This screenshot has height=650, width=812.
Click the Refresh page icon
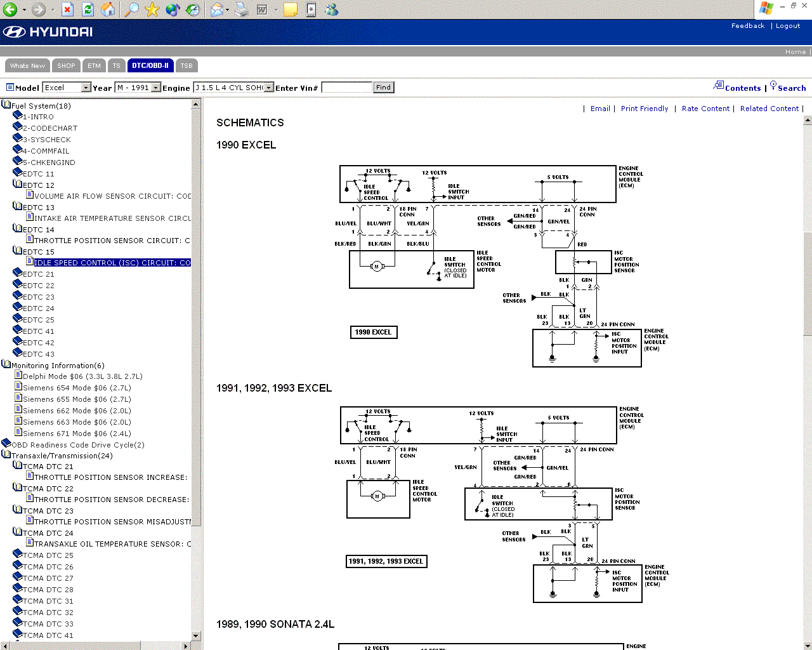pyautogui.click(x=88, y=10)
